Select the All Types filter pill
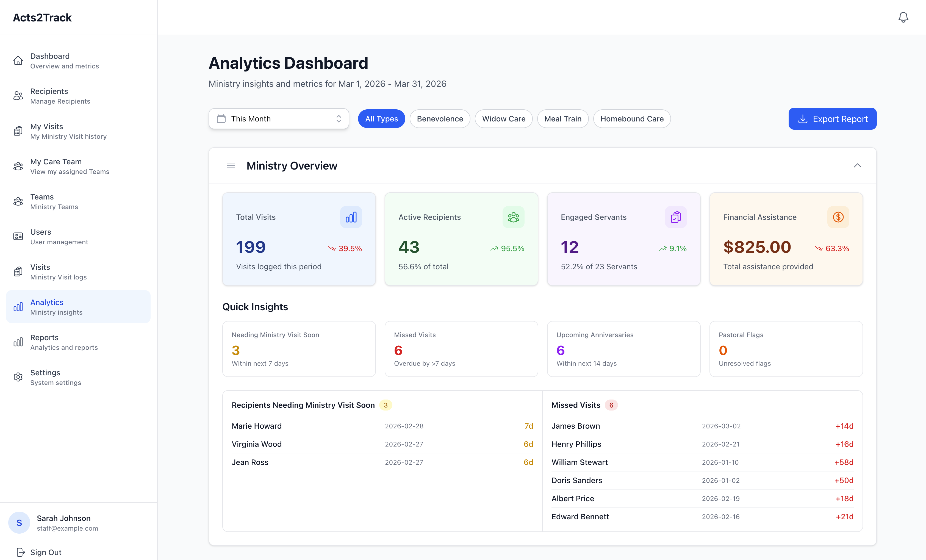This screenshot has width=926, height=560. (x=381, y=118)
